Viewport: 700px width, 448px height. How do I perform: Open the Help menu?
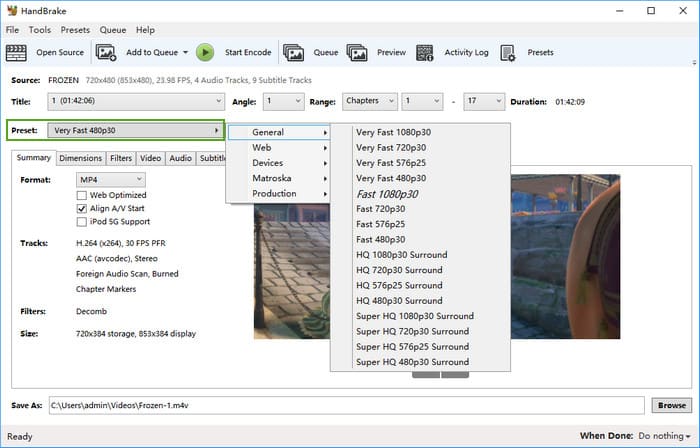click(145, 30)
